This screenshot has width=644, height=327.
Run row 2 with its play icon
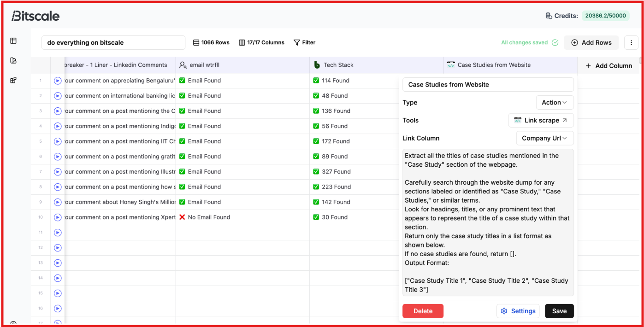[x=58, y=96]
